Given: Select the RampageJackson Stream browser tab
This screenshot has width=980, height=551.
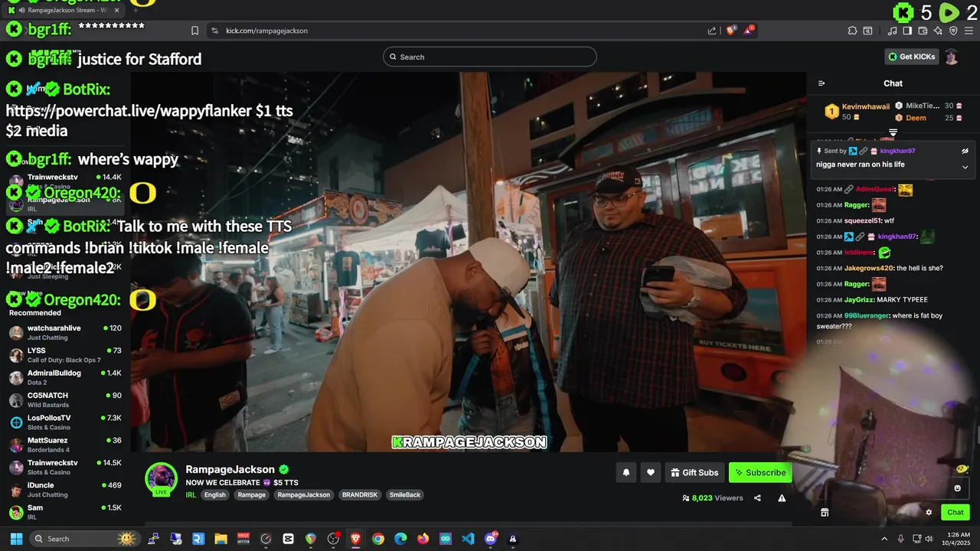Looking at the screenshot, I should pos(65,10).
